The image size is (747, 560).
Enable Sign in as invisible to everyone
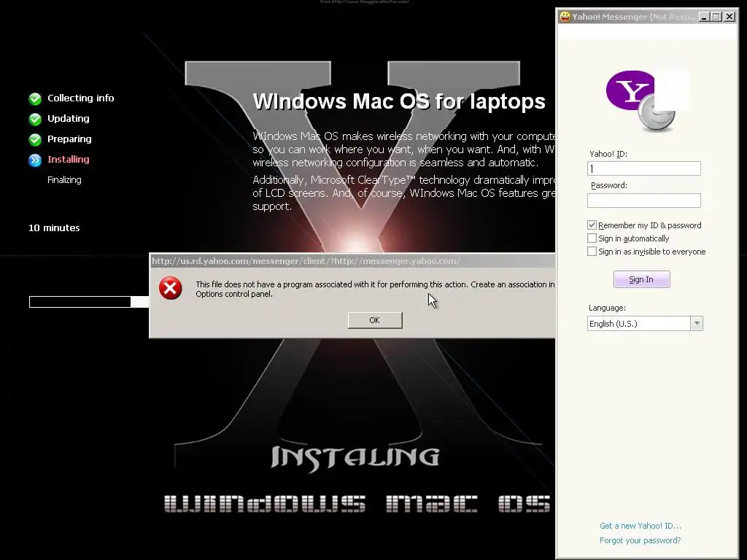592,251
